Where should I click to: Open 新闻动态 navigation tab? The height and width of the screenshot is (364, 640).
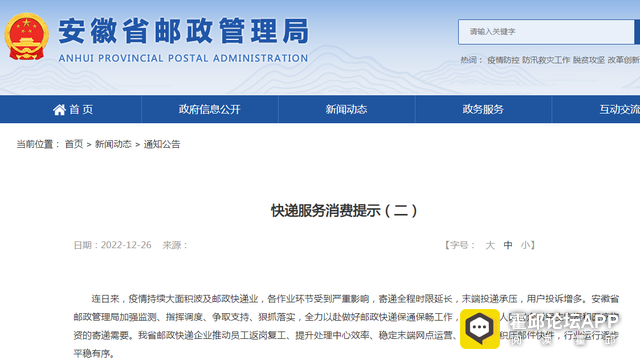[346, 109]
